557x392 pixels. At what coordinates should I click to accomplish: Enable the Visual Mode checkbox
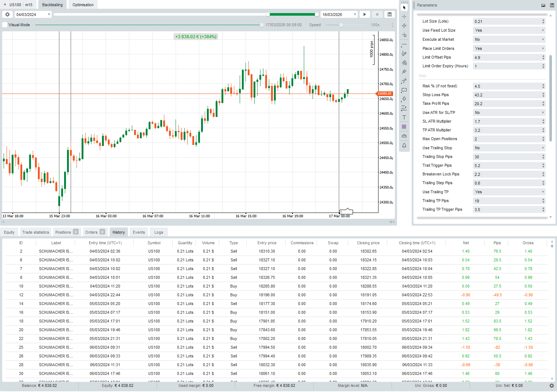pyautogui.click(x=5, y=25)
